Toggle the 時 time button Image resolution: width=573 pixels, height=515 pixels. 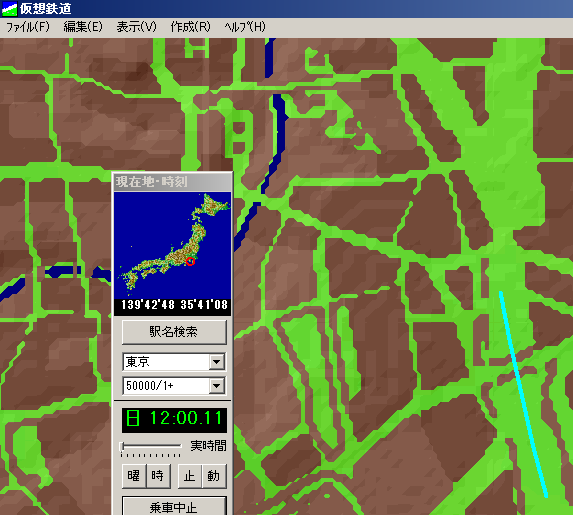[158, 476]
